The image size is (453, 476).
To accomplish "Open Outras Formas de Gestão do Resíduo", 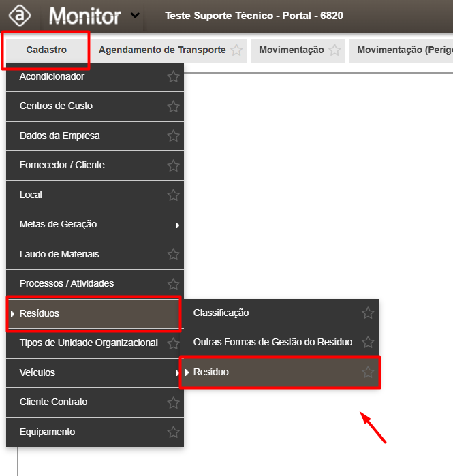I will (x=272, y=342).
